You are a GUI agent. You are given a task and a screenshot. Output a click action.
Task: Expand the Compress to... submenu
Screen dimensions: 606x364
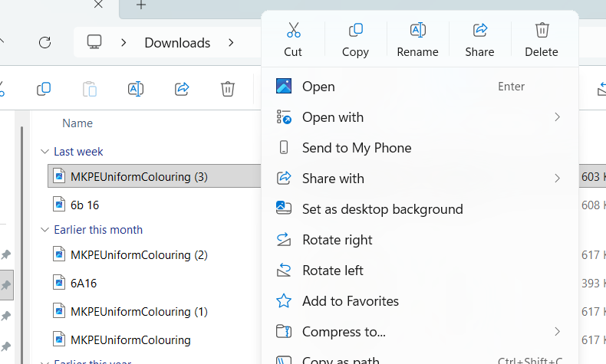click(x=557, y=332)
